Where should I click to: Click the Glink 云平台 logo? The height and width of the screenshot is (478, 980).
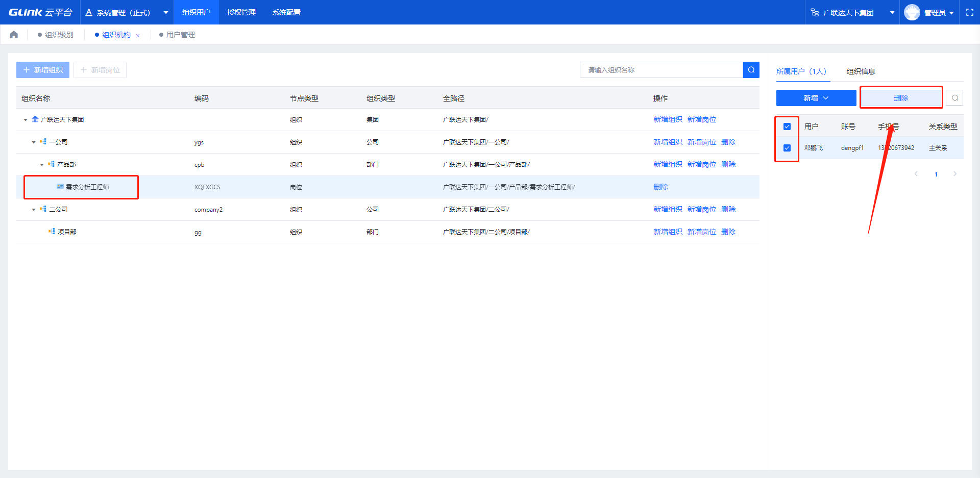(x=40, y=12)
